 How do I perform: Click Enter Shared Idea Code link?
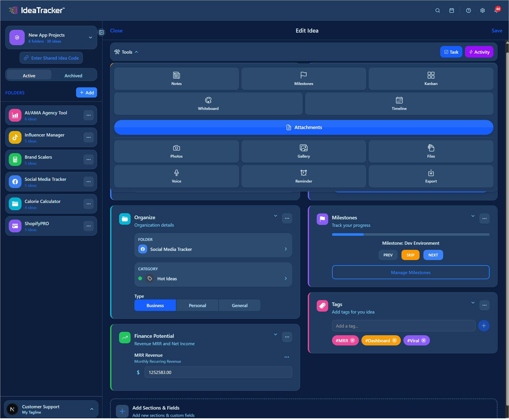point(51,58)
